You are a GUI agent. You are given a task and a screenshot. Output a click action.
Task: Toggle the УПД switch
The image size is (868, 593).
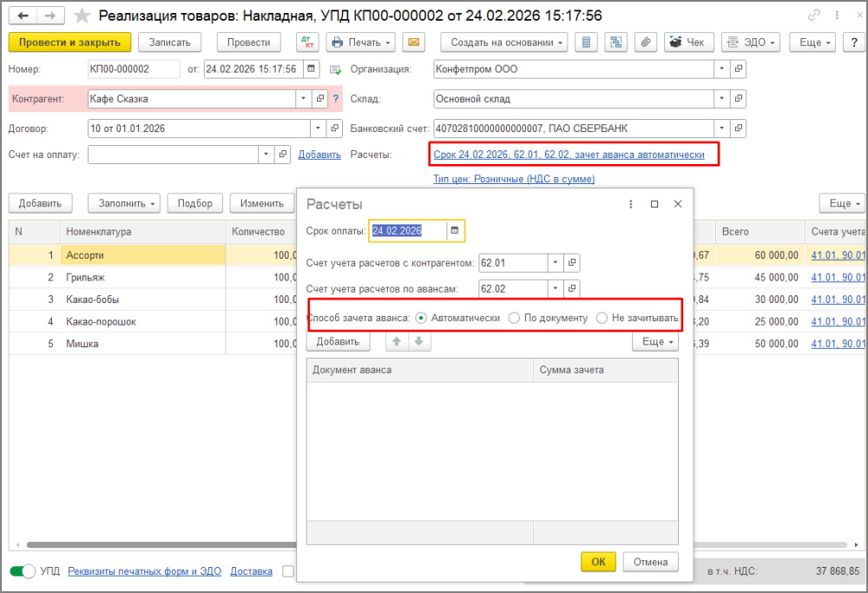(x=23, y=571)
